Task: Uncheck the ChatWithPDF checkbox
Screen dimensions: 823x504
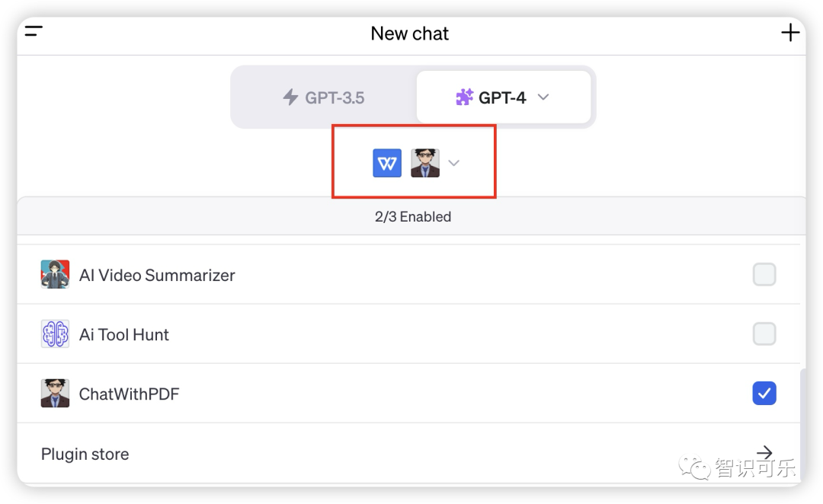Action: [x=764, y=393]
